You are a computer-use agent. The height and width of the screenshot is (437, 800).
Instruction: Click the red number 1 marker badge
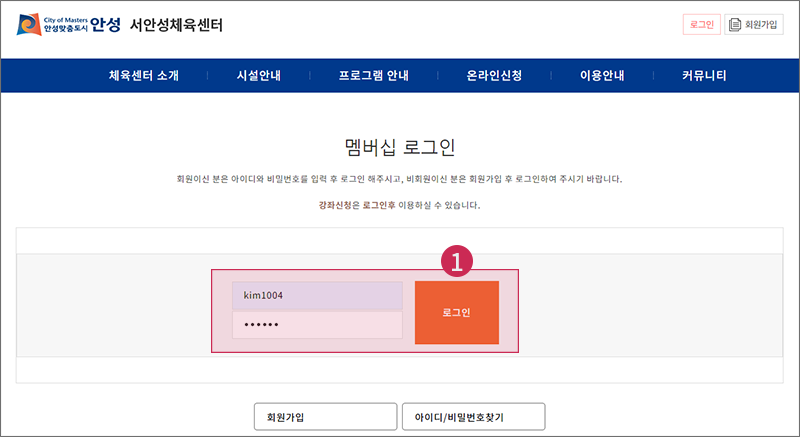point(457,261)
